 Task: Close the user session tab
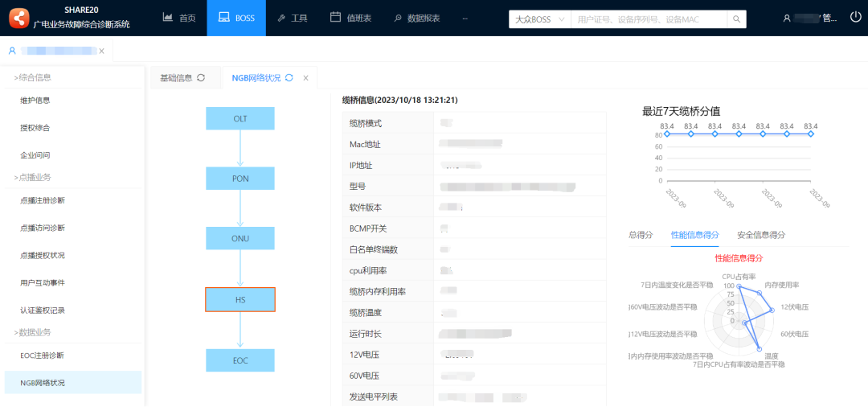click(x=101, y=51)
